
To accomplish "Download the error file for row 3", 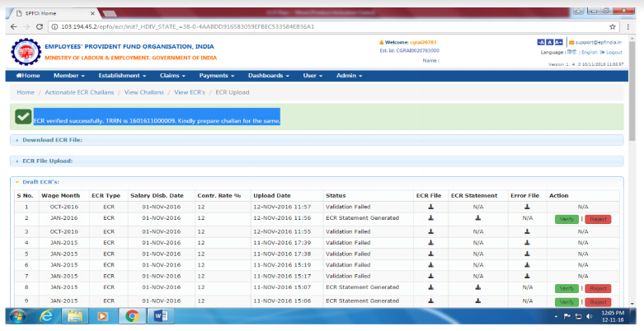I will (527, 231).
